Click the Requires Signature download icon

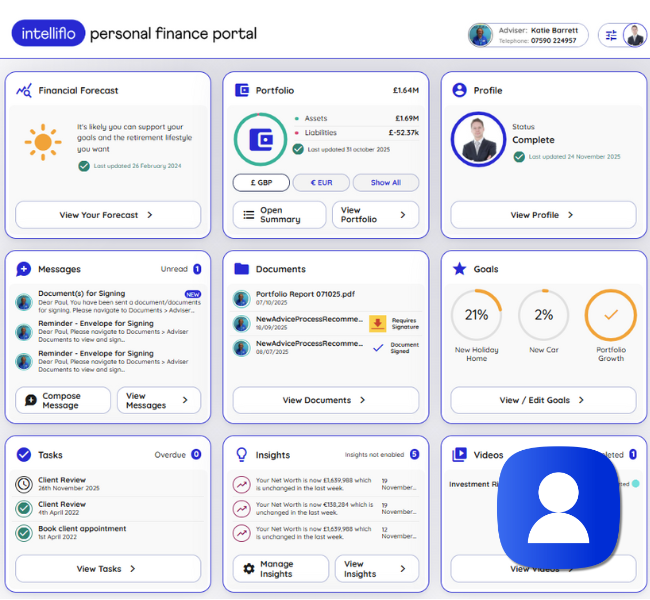(377, 323)
